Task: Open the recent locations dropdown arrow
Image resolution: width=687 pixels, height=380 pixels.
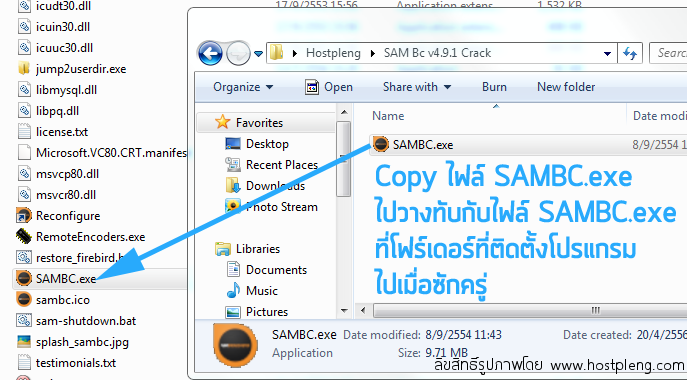Action: pyautogui.click(x=259, y=54)
